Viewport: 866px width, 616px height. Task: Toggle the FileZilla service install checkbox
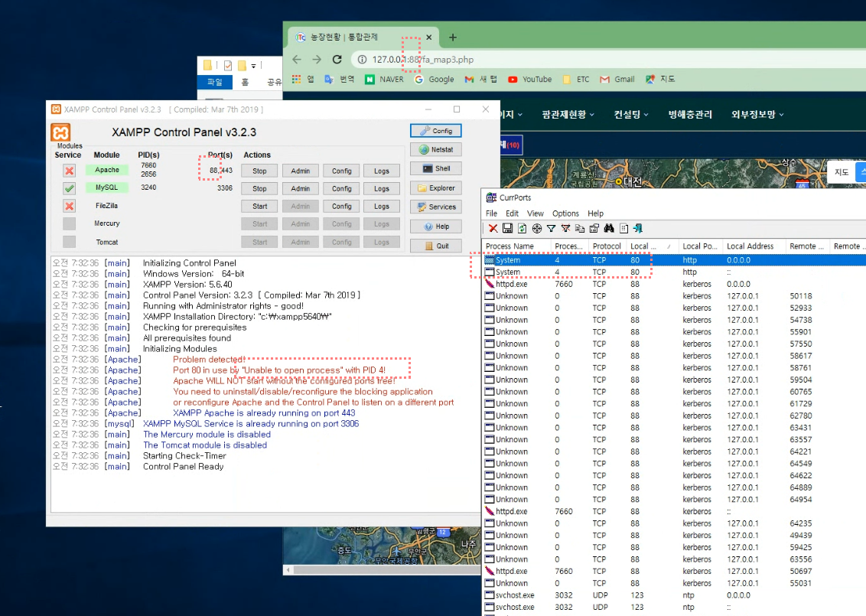(x=69, y=206)
